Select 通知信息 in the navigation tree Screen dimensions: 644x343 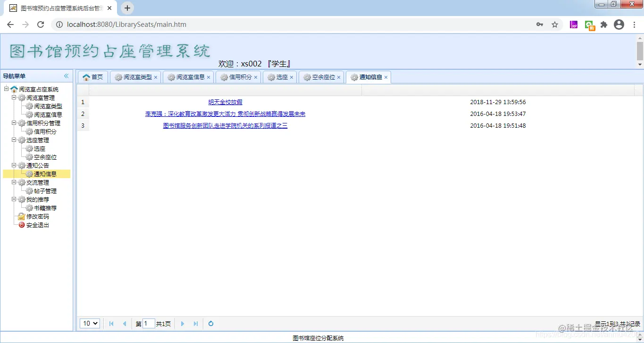tap(45, 174)
